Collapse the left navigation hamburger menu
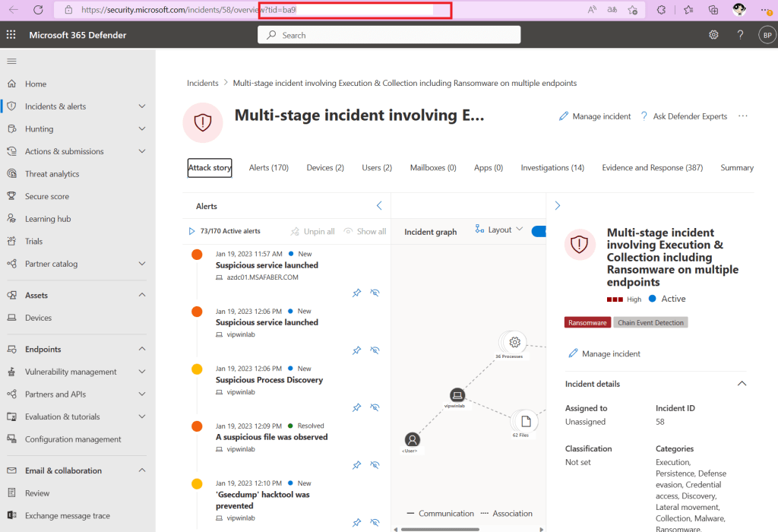 tap(11, 61)
